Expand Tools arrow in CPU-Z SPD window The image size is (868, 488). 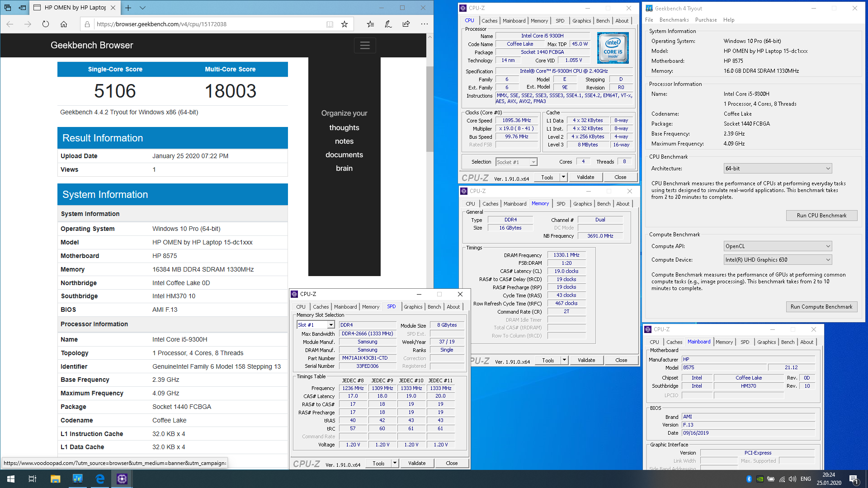coord(395,463)
